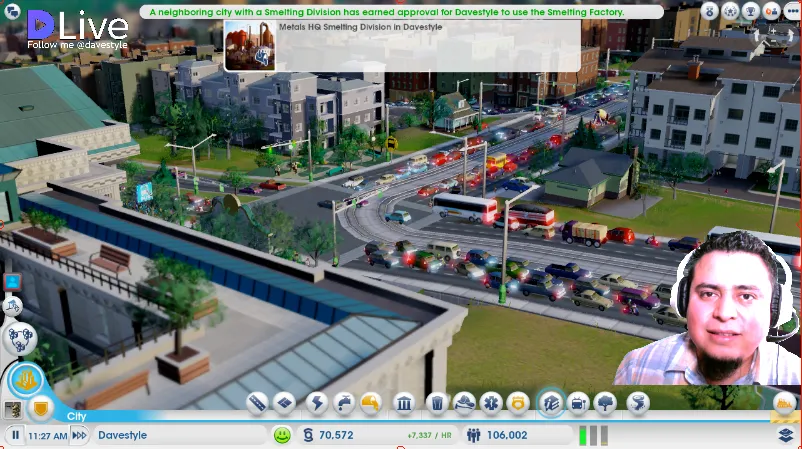
Task: Open the small map icon above region view
Action: point(13,307)
